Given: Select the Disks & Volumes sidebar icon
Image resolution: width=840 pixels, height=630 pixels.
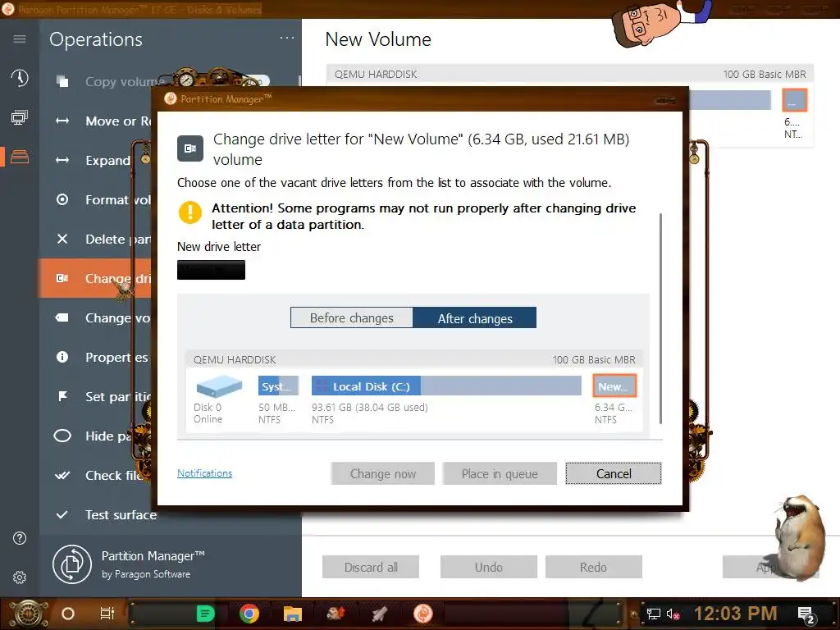Looking at the screenshot, I should coord(20,157).
